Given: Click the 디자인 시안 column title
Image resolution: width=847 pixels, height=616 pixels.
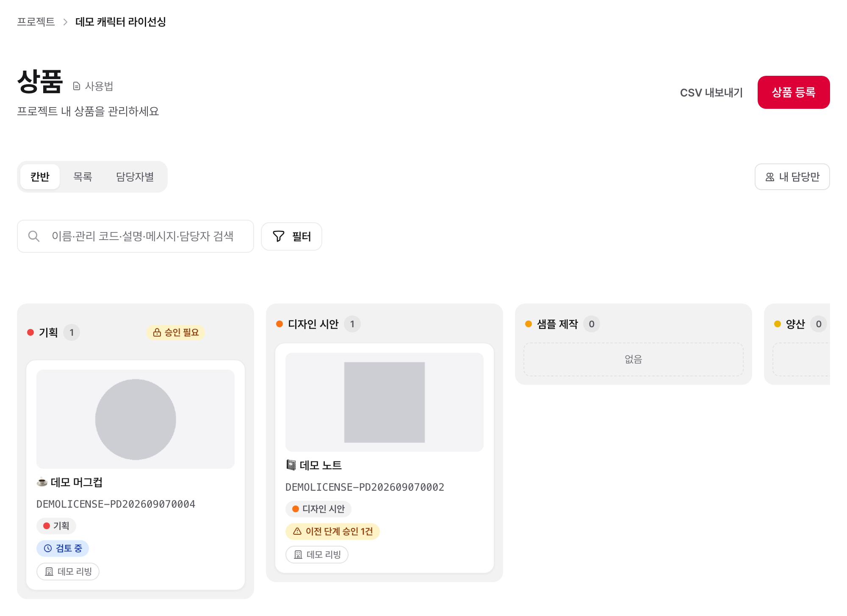Looking at the screenshot, I should click(x=313, y=324).
